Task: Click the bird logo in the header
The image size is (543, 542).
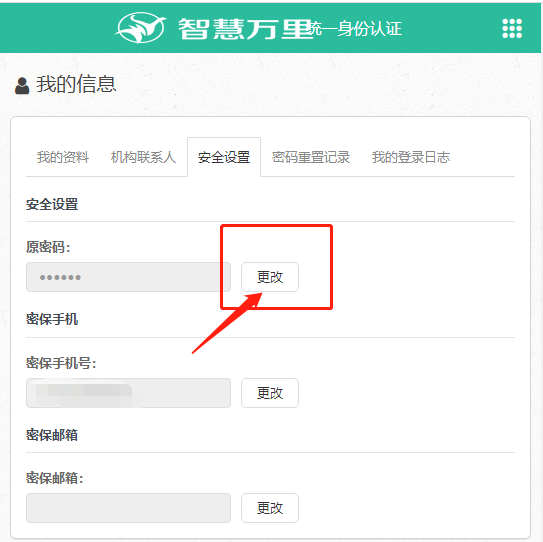Action: (x=140, y=28)
